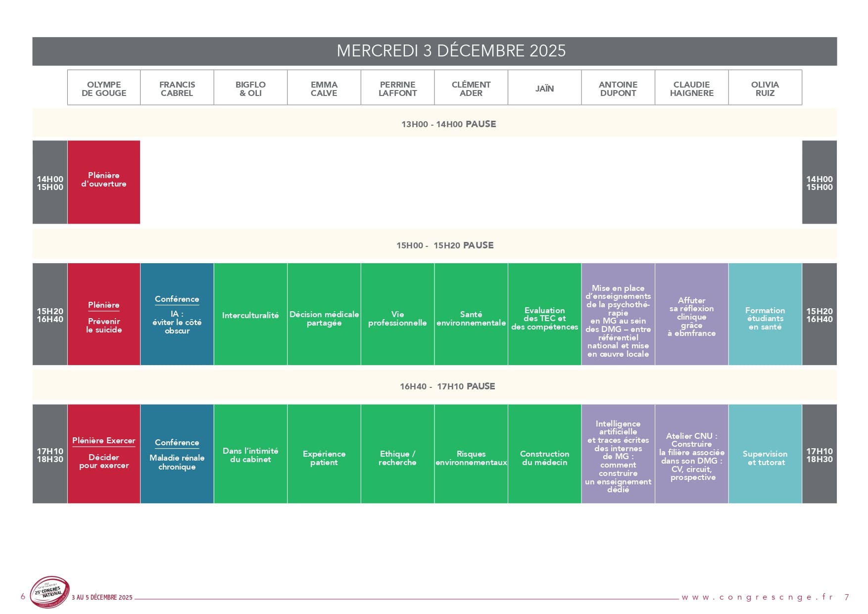Open the www.congrescnge.fr website link
868x614 pixels.
click(757, 597)
